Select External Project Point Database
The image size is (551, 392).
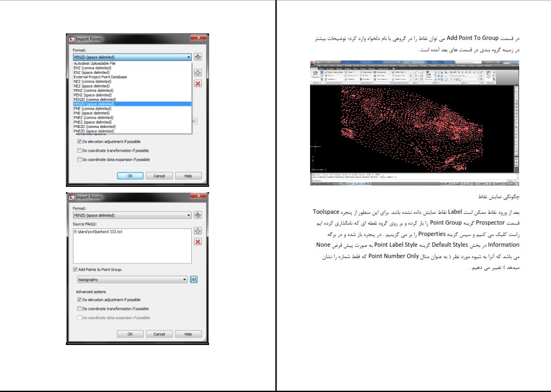tap(132, 77)
